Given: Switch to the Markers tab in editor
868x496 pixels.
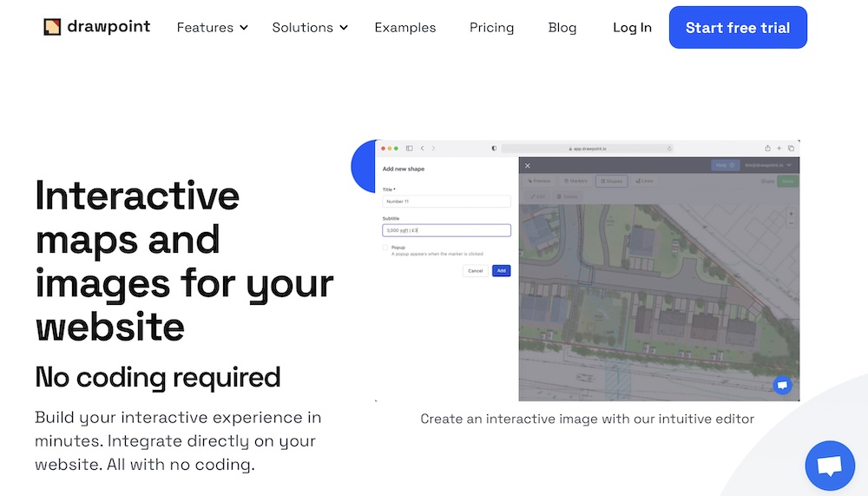Looking at the screenshot, I should click(x=575, y=181).
